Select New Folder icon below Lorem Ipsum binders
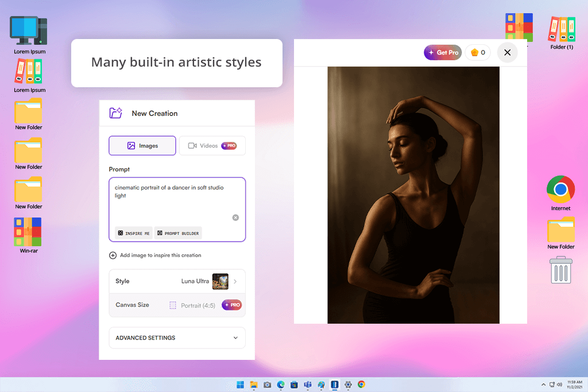 pyautogui.click(x=29, y=114)
